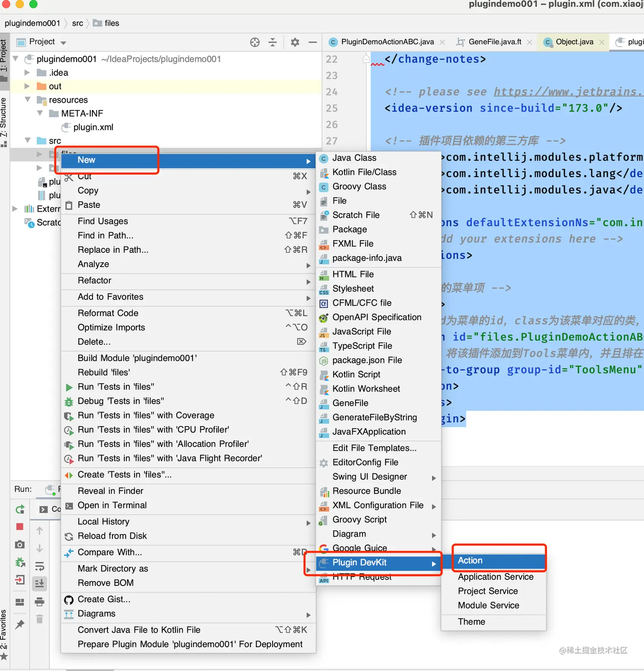Screen dimensions: 644x671
Task: Click the scroll-to-end icon in Run panel
Action: coord(40,583)
